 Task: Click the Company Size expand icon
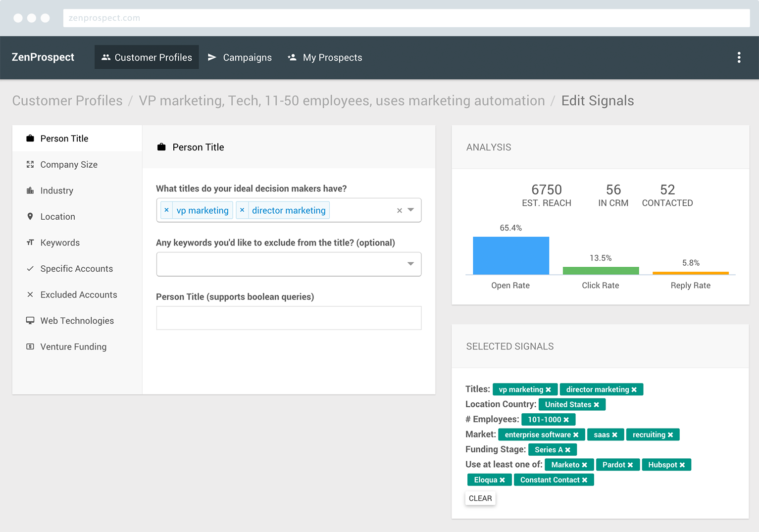click(30, 164)
